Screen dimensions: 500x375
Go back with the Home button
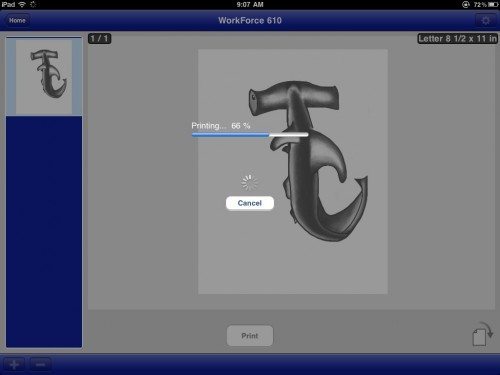tap(17, 20)
